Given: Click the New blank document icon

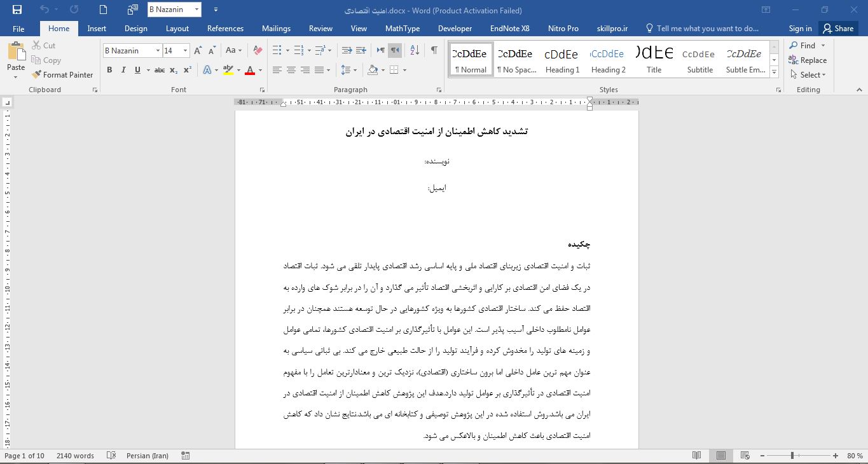Looking at the screenshot, I should (104, 10).
